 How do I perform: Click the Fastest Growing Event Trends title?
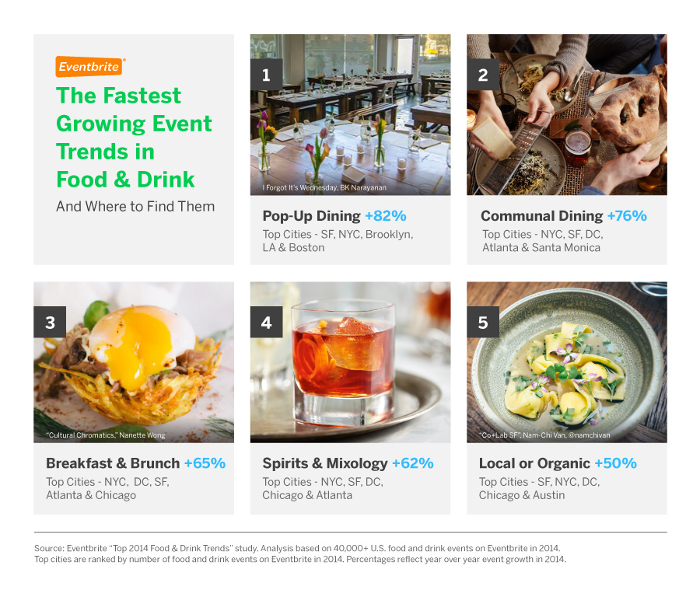click(x=134, y=138)
